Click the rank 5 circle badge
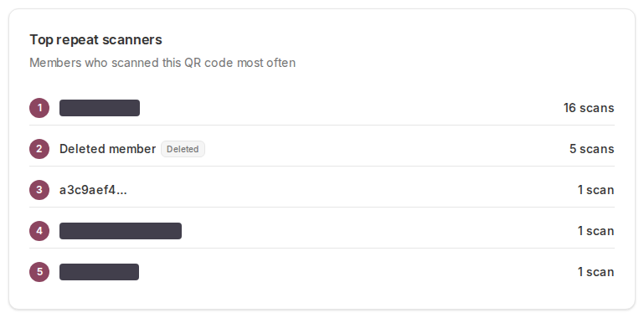 click(39, 272)
